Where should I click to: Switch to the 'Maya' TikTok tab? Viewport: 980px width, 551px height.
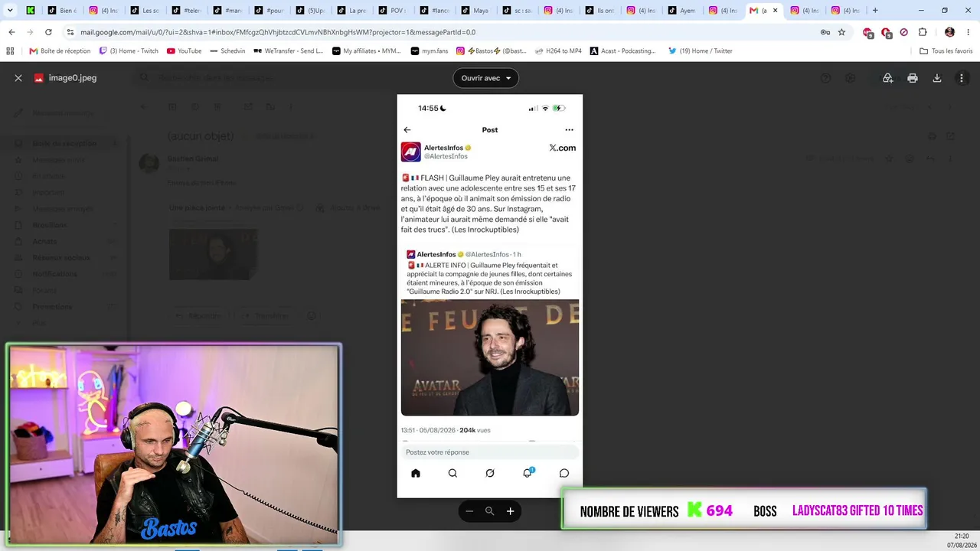475,11
